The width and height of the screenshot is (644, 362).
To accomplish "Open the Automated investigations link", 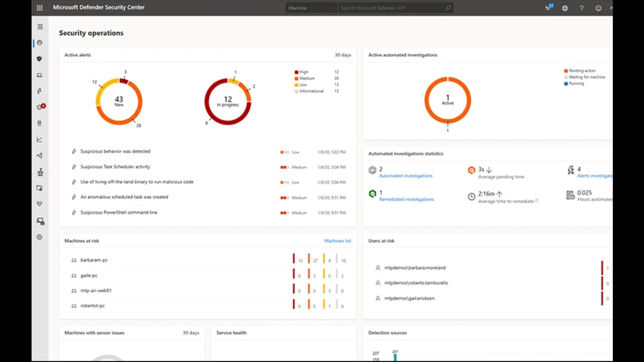I will click(406, 176).
